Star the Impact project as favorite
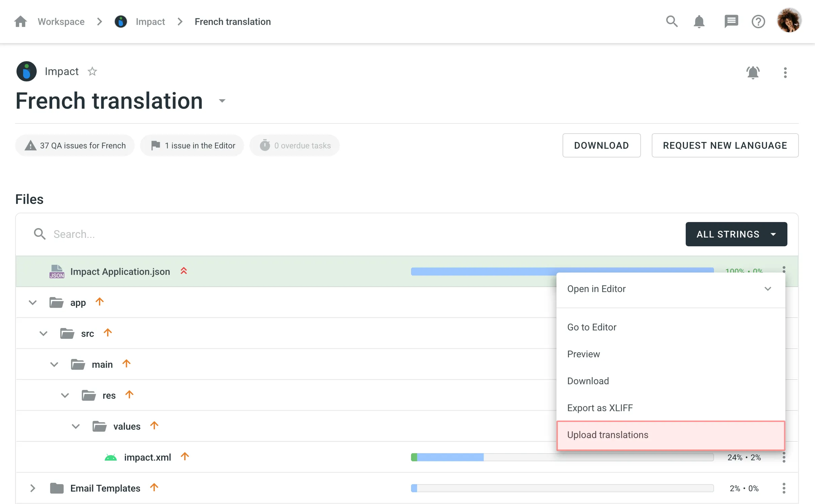This screenshot has height=504, width=815. (92, 71)
